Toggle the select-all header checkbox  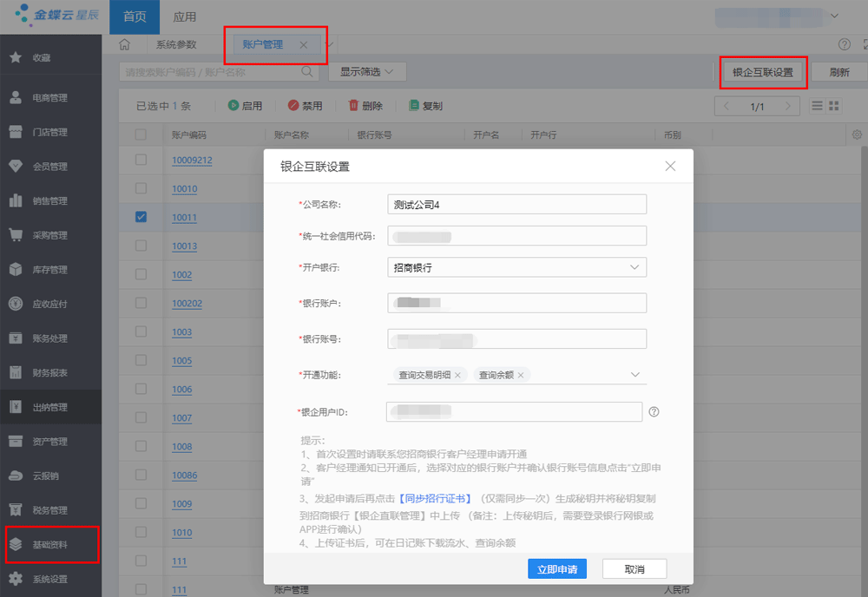141,134
